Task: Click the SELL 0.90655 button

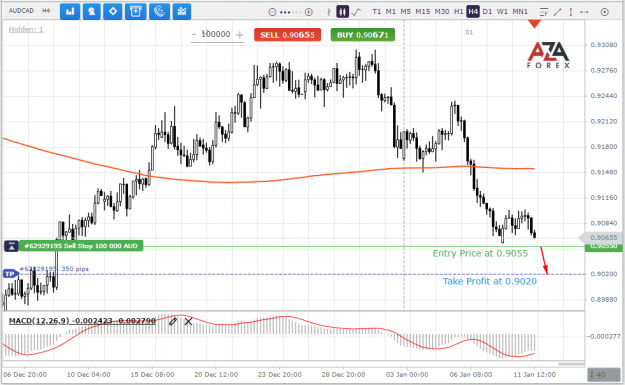Action: (287, 35)
